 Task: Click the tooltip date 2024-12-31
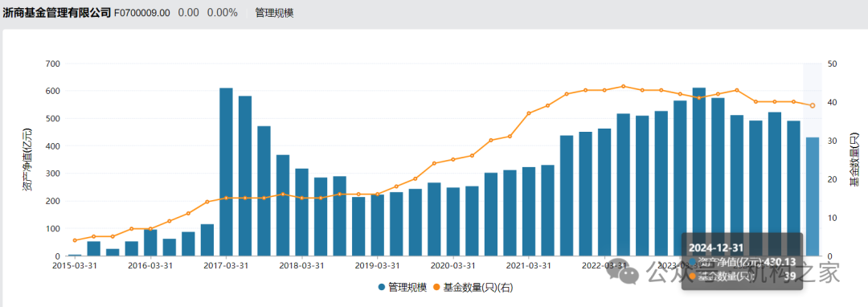tap(716, 247)
